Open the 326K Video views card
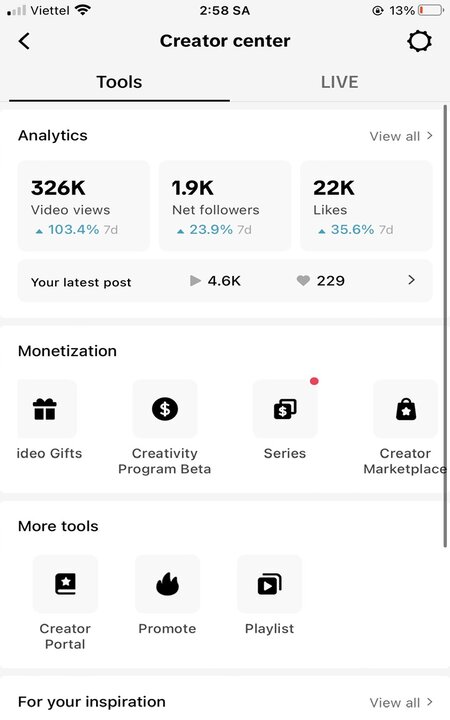 [x=84, y=206]
